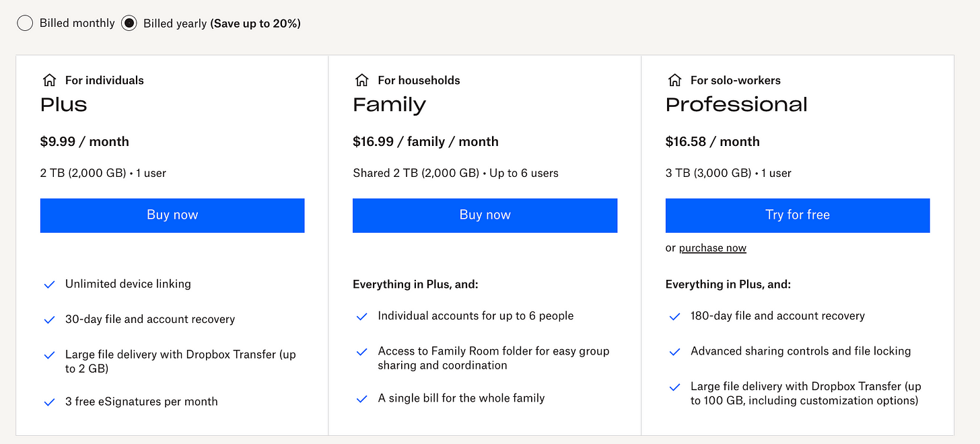Select the Billed monthly radio button
This screenshot has height=444, width=980.
[25, 24]
